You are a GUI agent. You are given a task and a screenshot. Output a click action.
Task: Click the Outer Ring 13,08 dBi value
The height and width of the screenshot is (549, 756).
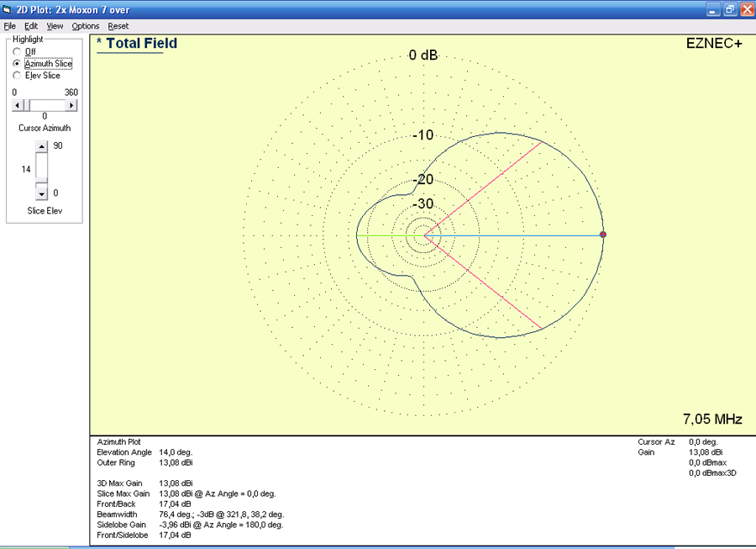(176, 462)
